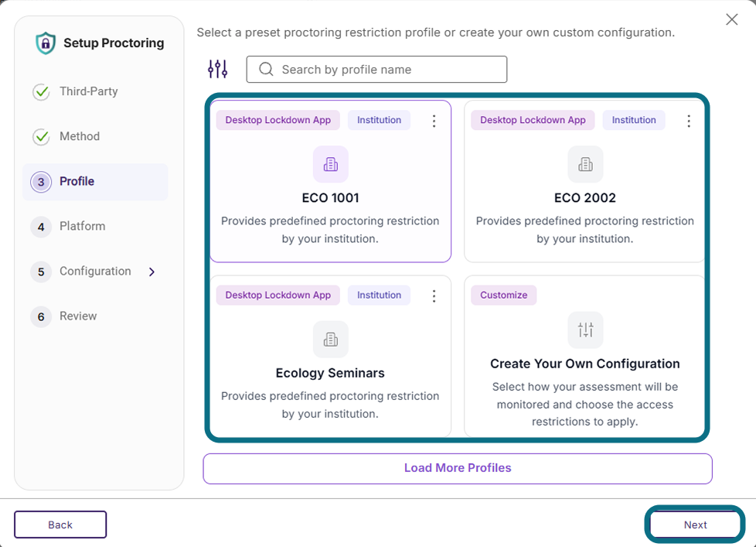Click the ECO 2002 building icon
This screenshot has height=547, width=756.
click(x=585, y=164)
